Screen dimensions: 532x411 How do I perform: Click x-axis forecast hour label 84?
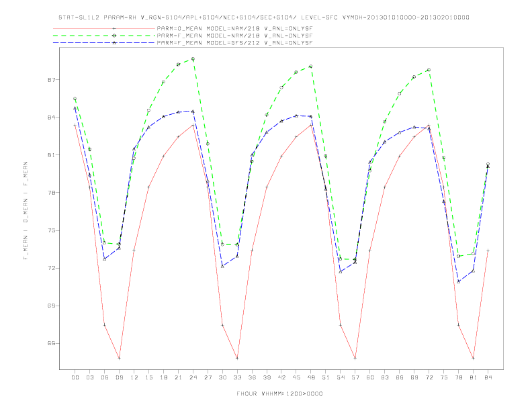[488, 377]
